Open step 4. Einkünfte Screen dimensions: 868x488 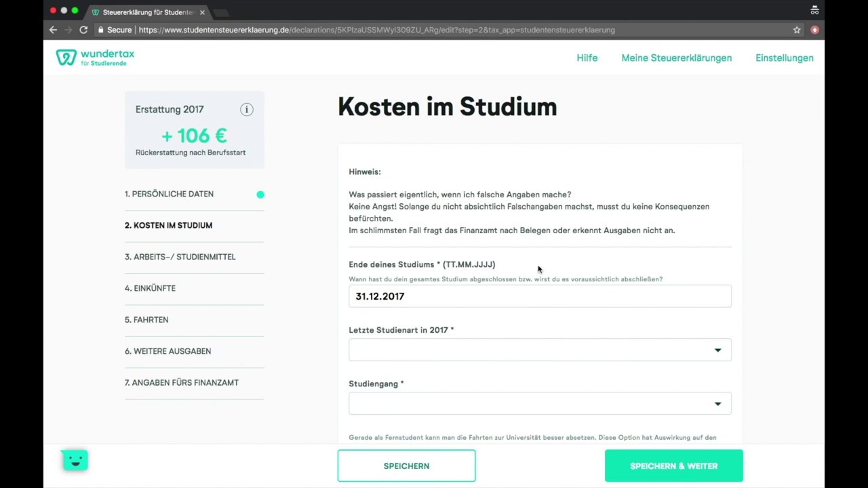coord(150,288)
